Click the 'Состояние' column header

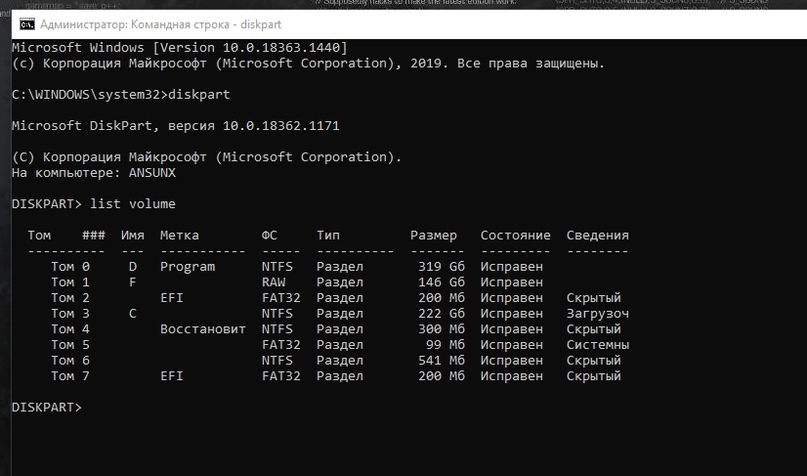pyautogui.click(x=515, y=235)
